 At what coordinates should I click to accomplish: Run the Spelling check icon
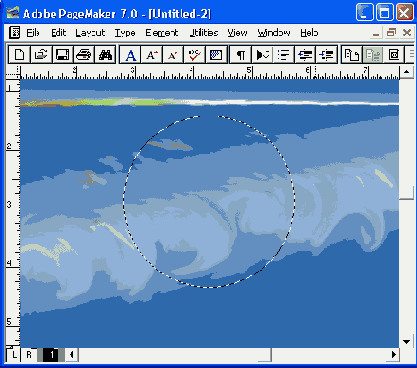194,55
